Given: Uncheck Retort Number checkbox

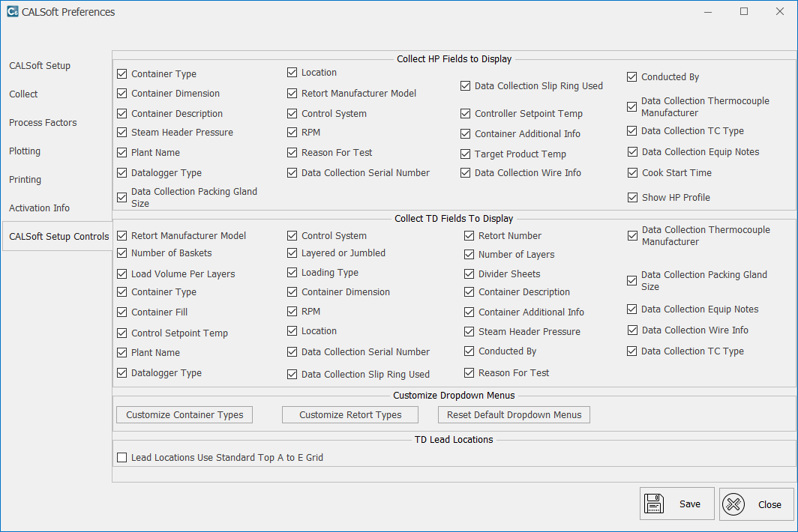Looking at the screenshot, I should [x=469, y=235].
